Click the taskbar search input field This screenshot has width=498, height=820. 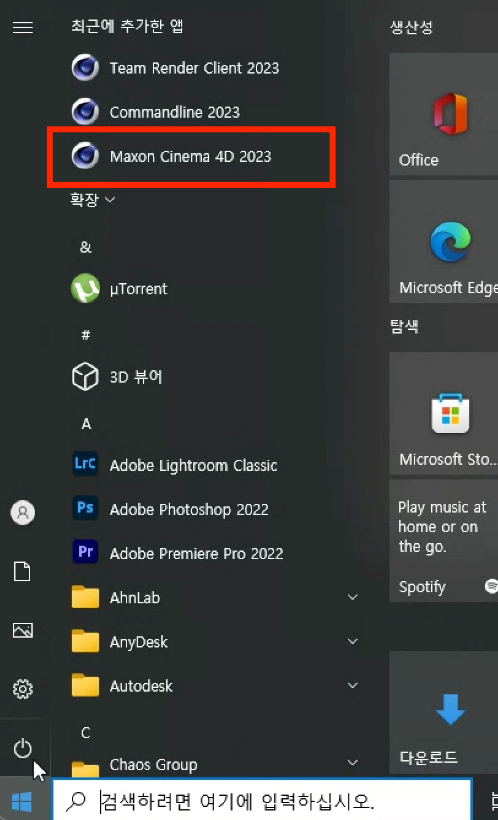pos(262,801)
